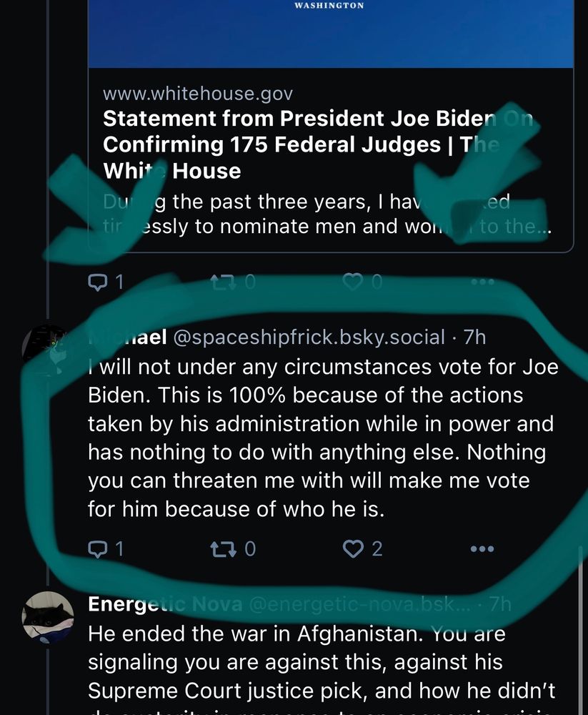The height and width of the screenshot is (715, 588).
Task: Like the White House statement post
Action: pyautogui.click(x=353, y=282)
